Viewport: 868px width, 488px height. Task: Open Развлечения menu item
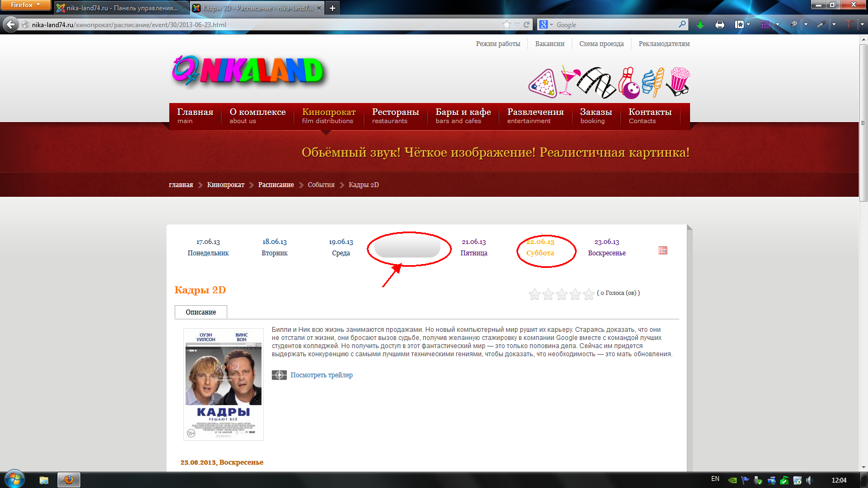[535, 115]
